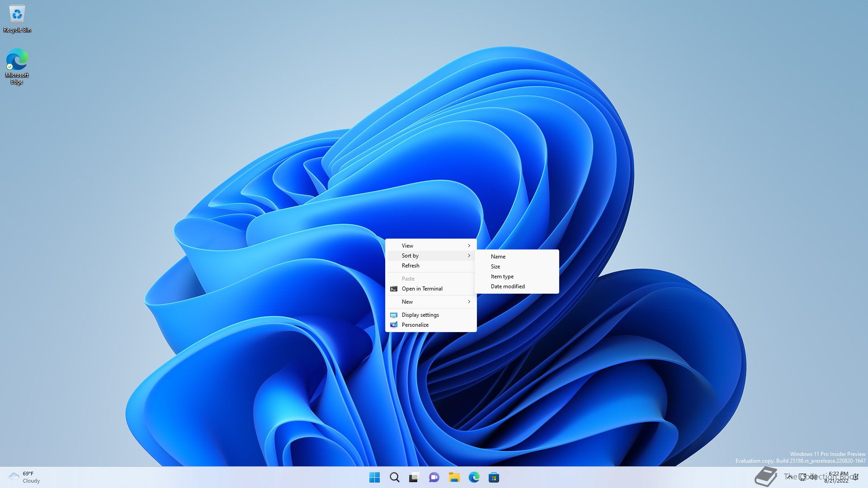Screen dimensions: 868x488
Task: Click the Terminal icon beside Open in Terminal
Action: tap(394, 289)
